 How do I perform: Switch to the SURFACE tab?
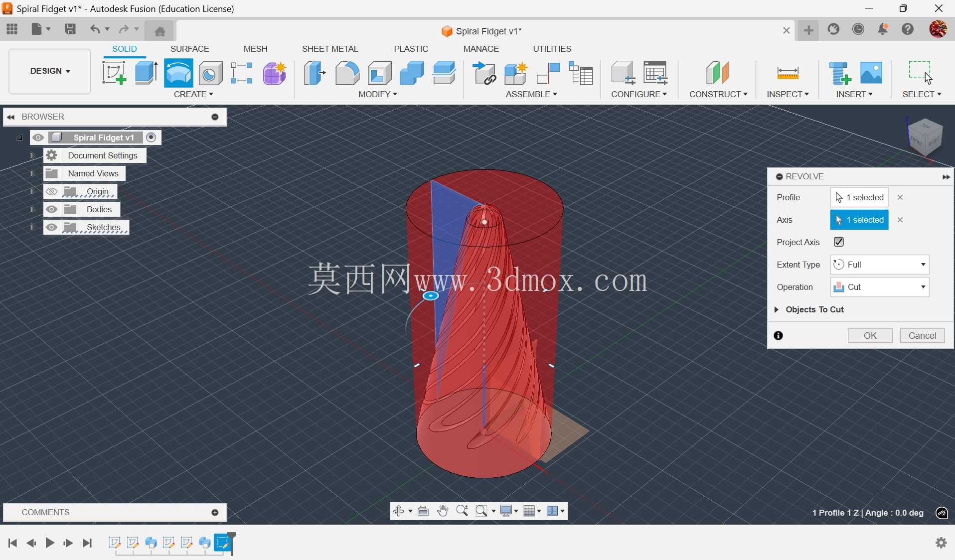click(189, 49)
